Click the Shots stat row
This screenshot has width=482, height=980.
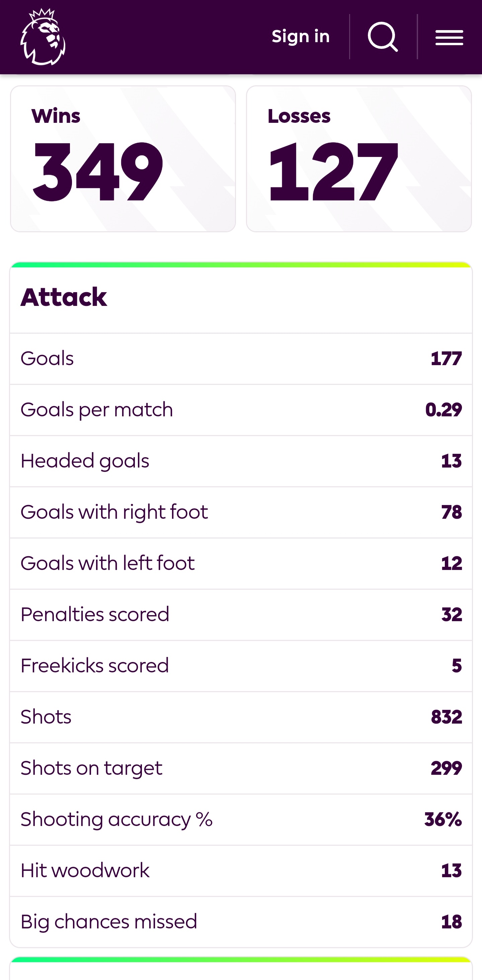point(241,717)
